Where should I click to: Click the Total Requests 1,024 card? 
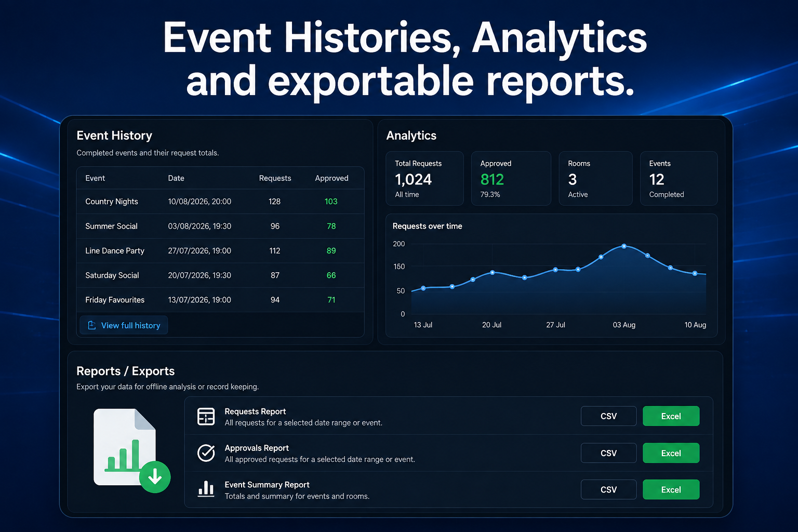pyautogui.click(x=425, y=178)
